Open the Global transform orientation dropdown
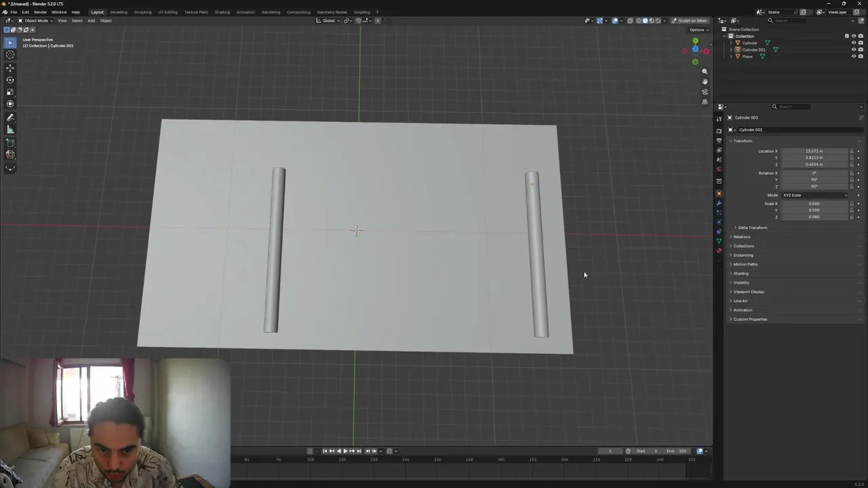The width and height of the screenshot is (868, 488). click(x=328, y=20)
